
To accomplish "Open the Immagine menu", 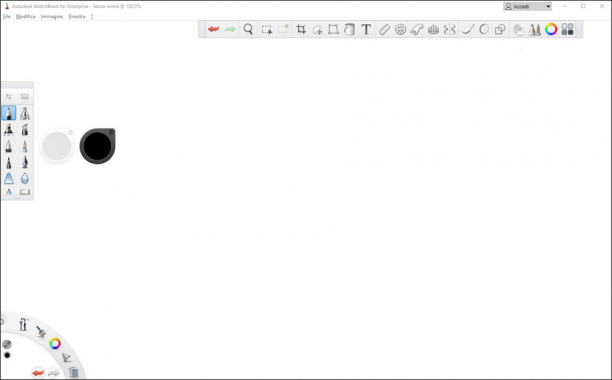I will 52,16.
